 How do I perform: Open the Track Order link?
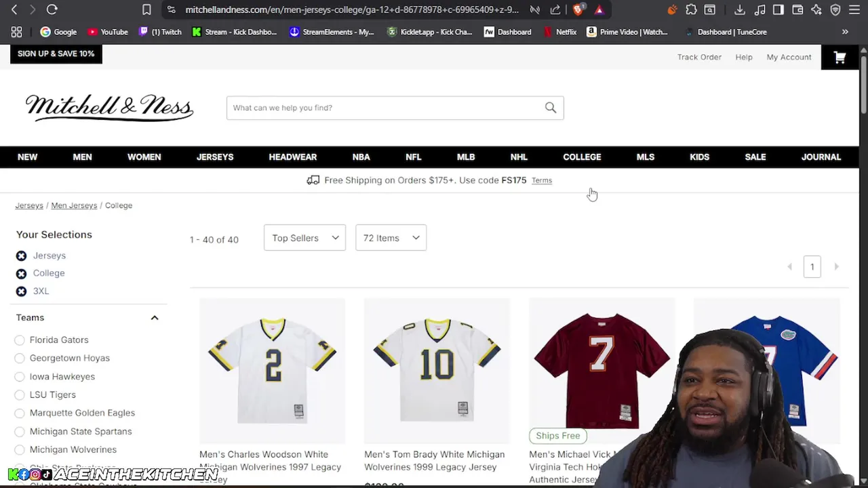(699, 57)
